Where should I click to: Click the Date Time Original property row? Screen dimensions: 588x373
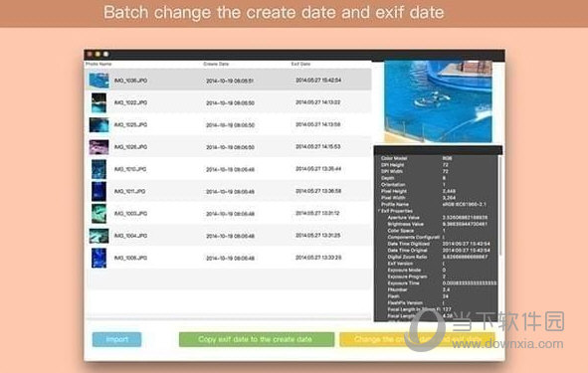coord(438,251)
